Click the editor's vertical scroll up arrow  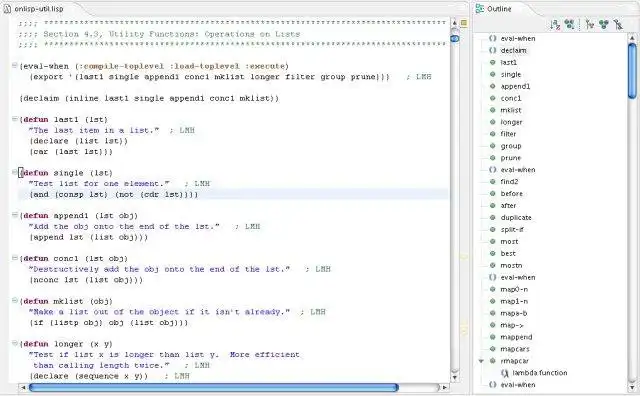click(x=455, y=23)
